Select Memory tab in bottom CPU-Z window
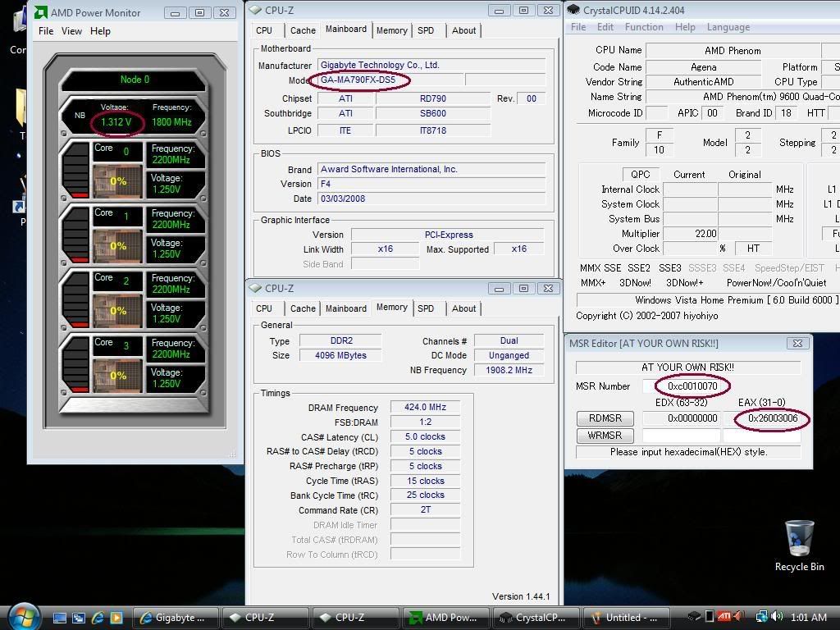This screenshot has width=840, height=630. (391, 307)
